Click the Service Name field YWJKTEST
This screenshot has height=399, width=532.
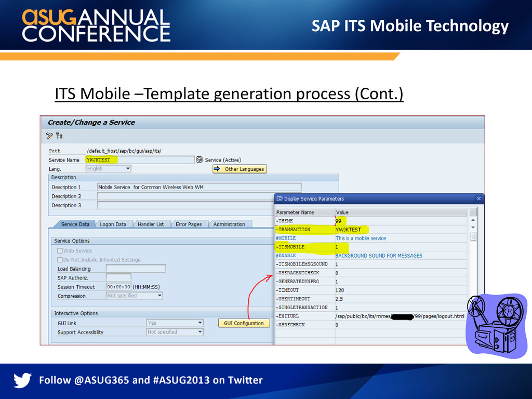140,160
